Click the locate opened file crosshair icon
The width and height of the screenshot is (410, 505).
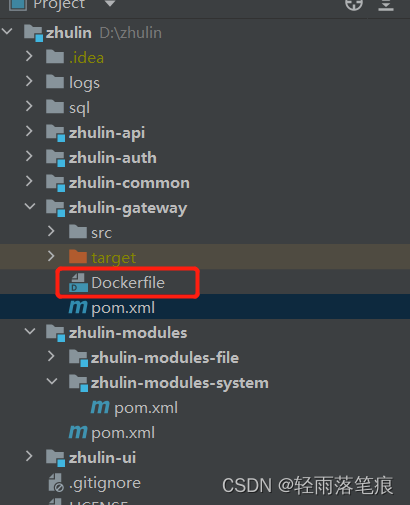coord(354,5)
